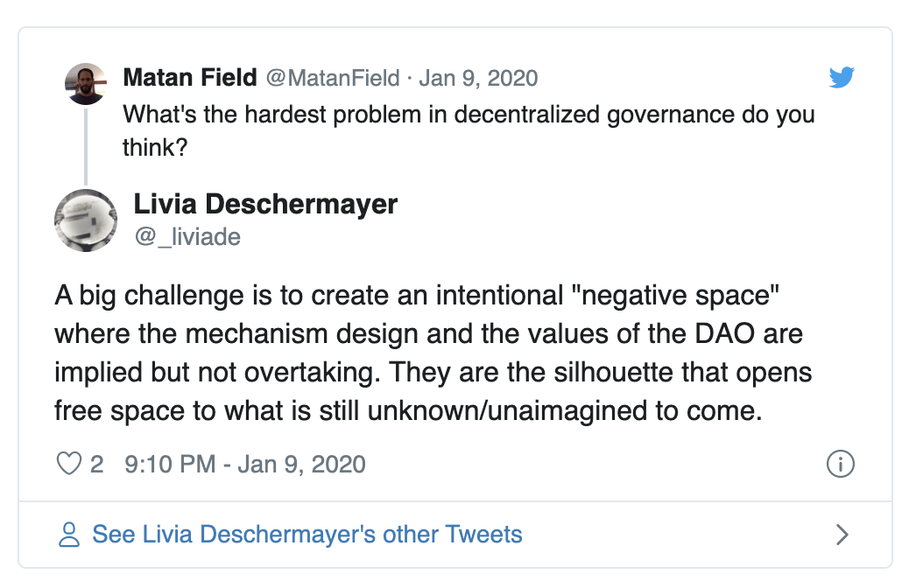This screenshot has width=909, height=588.
Task: Click the person icon beside See other Tweets
Action: [69, 534]
